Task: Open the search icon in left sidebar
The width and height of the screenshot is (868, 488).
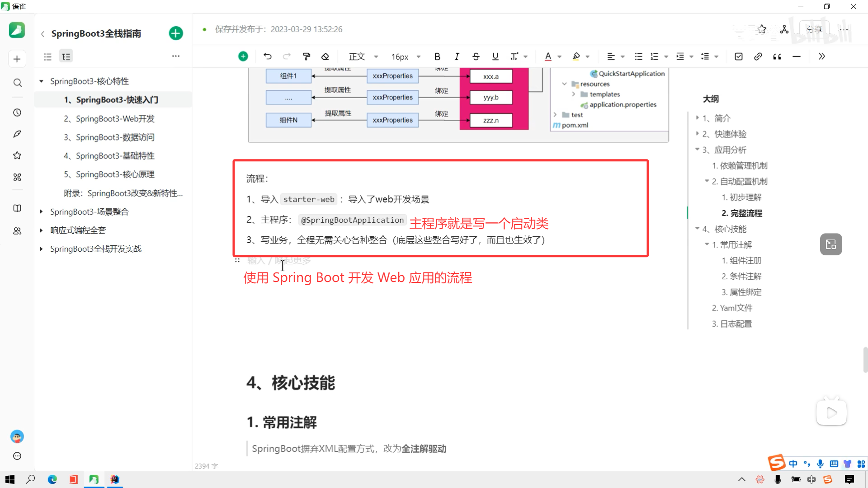Action: (x=17, y=83)
